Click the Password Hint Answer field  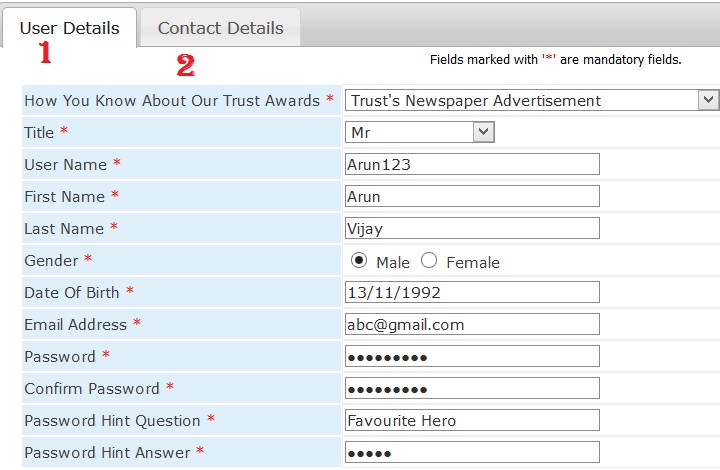[x=471, y=452]
